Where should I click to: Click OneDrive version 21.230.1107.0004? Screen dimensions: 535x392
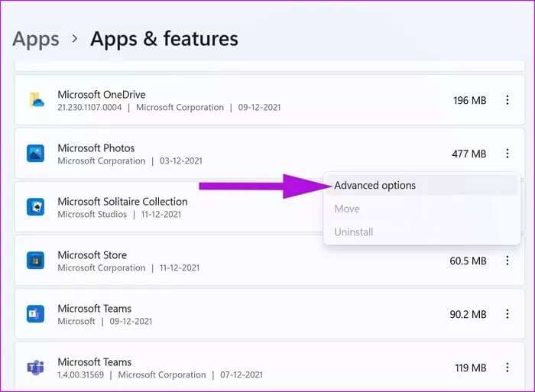tap(89, 108)
